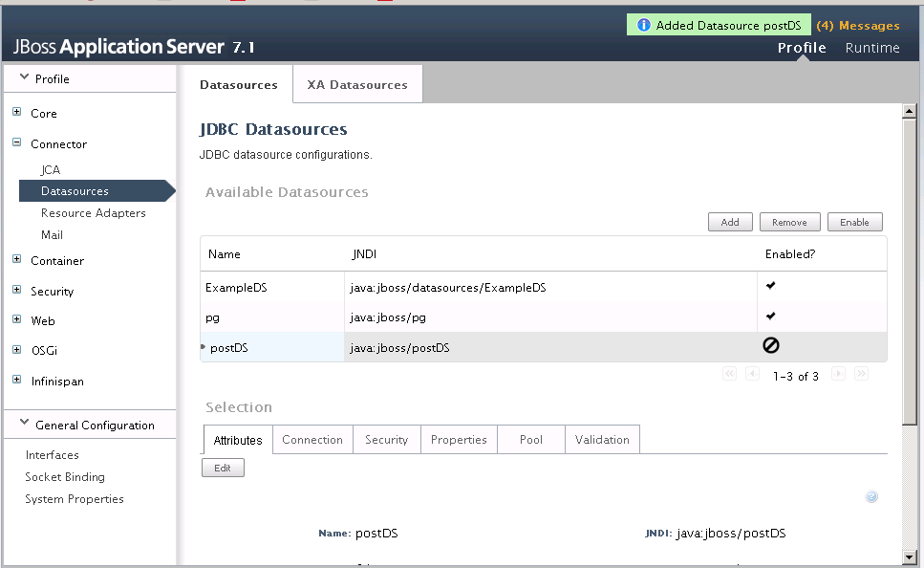Collapse the General Configuration section
924x568 pixels.
point(25,425)
